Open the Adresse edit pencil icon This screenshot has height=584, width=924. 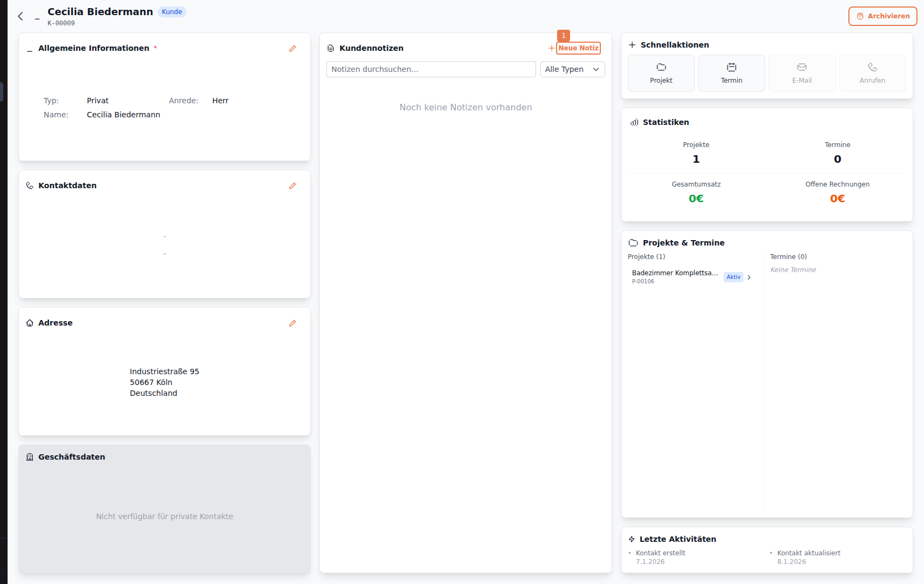point(292,323)
